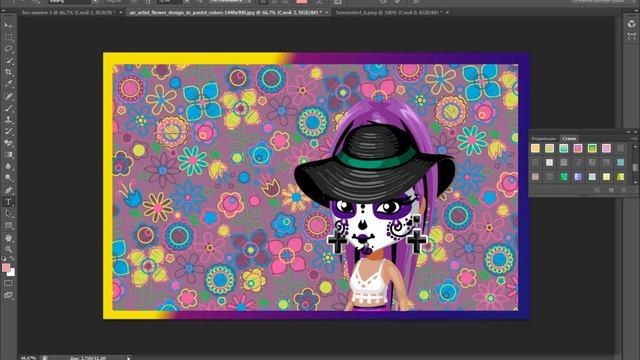
Task: Apply the teal style in top row
Action: tap(564, 148)
